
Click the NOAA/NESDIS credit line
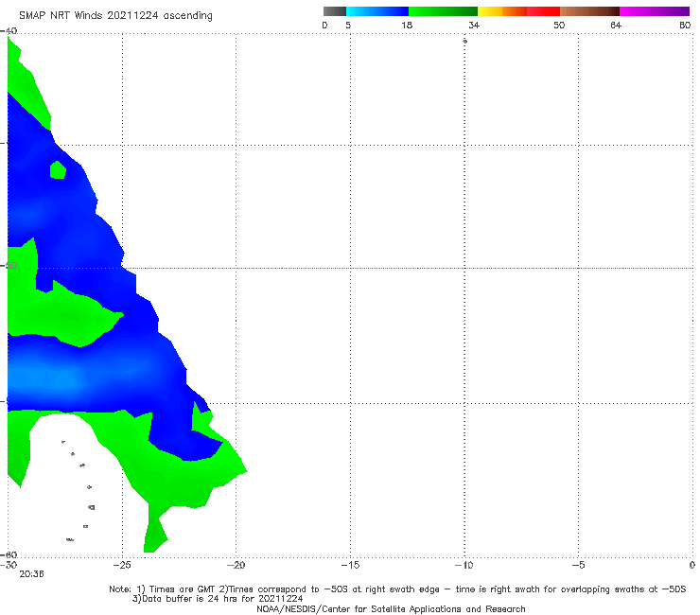pos(391,609)
